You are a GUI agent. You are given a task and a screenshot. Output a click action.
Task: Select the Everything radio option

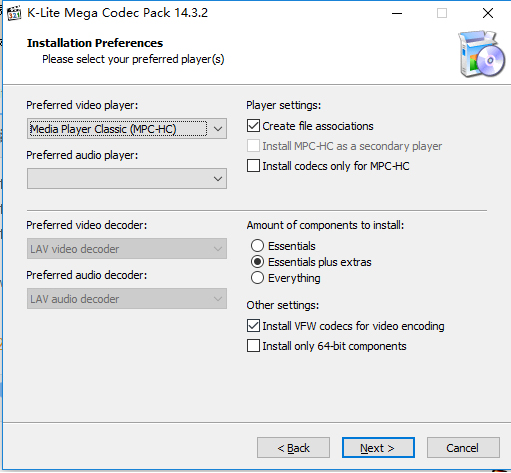(x=257, y=278)
